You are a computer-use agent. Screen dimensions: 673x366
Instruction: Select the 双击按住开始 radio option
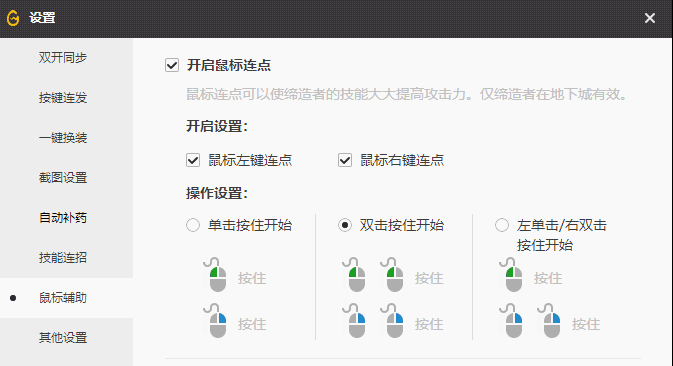(x=345, y=225)
